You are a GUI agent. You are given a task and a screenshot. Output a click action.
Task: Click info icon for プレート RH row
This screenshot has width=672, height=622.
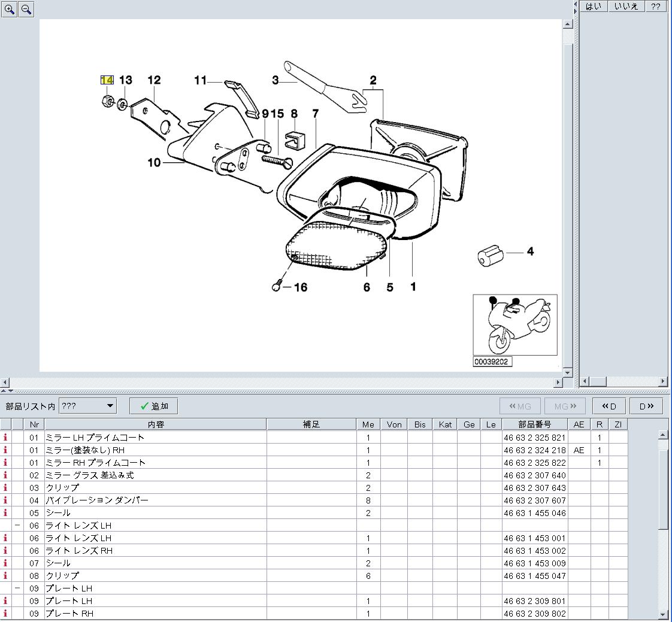[5, 614]
